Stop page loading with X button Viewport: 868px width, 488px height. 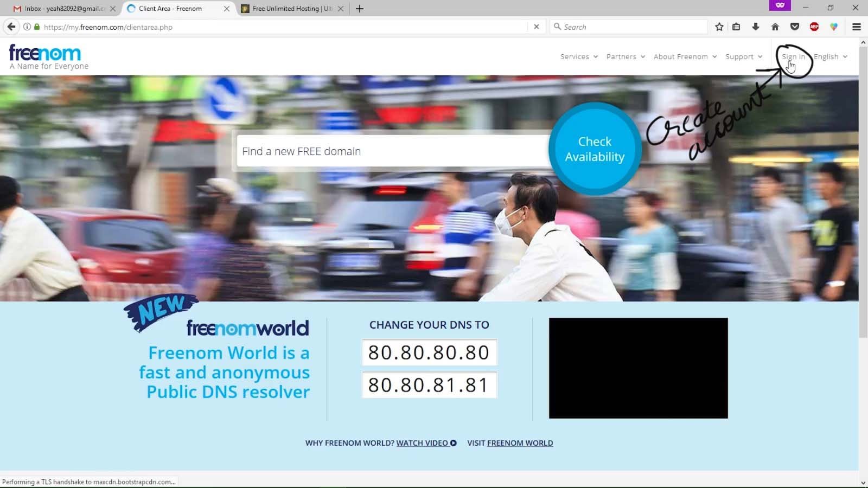tap(537, 27)
